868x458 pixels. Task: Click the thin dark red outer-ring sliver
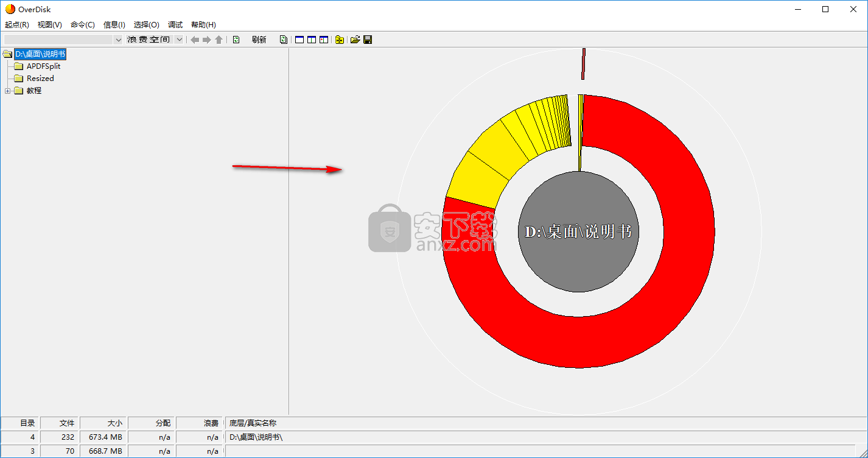point(583,64)
